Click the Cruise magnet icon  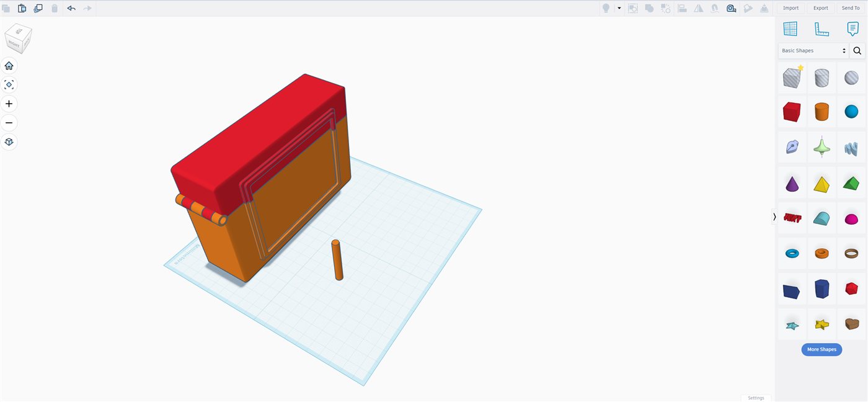(714, 8)
